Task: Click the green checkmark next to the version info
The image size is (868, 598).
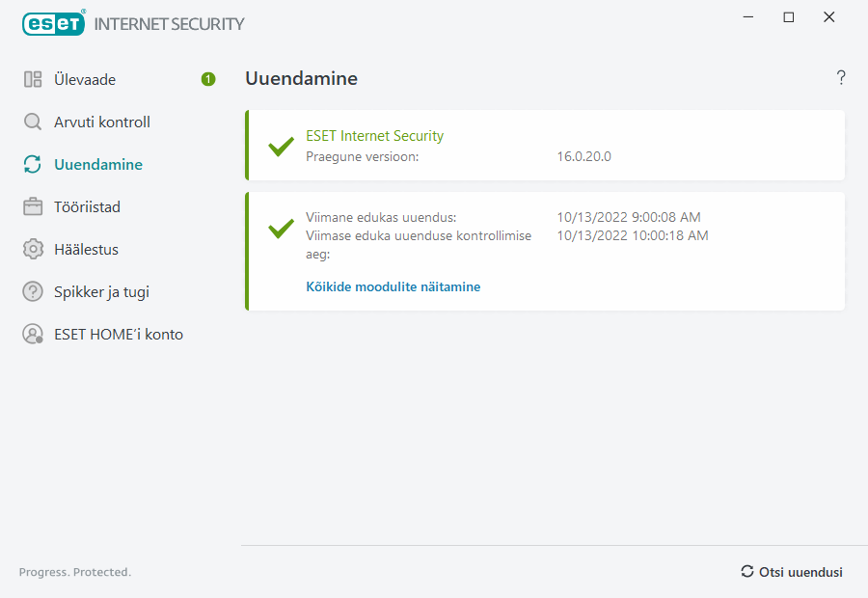Action: coord(281,147)
